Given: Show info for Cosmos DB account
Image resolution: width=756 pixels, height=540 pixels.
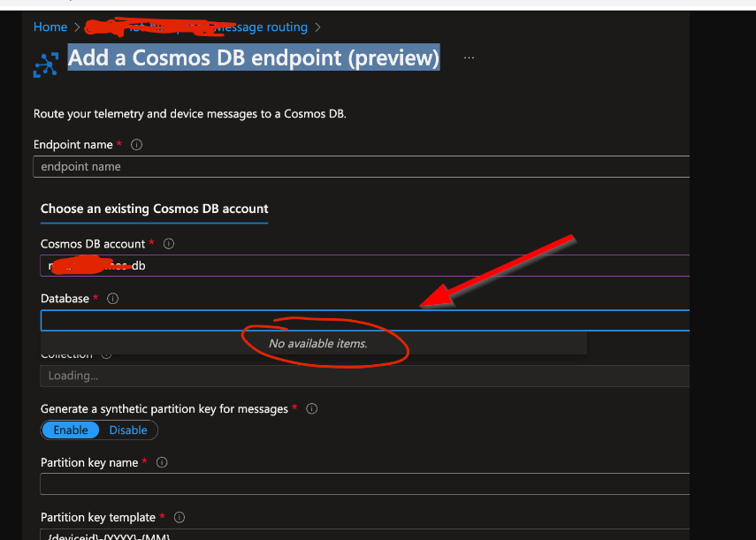Looking at the screenshot, I should pos(168,244).
